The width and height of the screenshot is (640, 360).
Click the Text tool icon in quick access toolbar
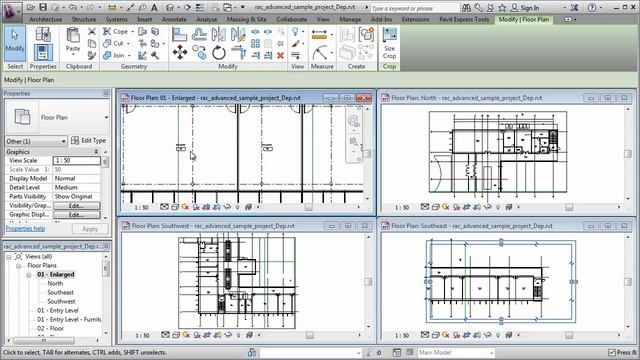coord(154,7)
